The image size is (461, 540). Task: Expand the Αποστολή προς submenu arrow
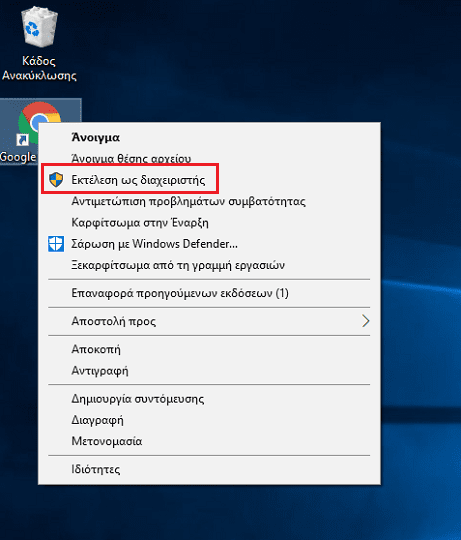[366, 321]
